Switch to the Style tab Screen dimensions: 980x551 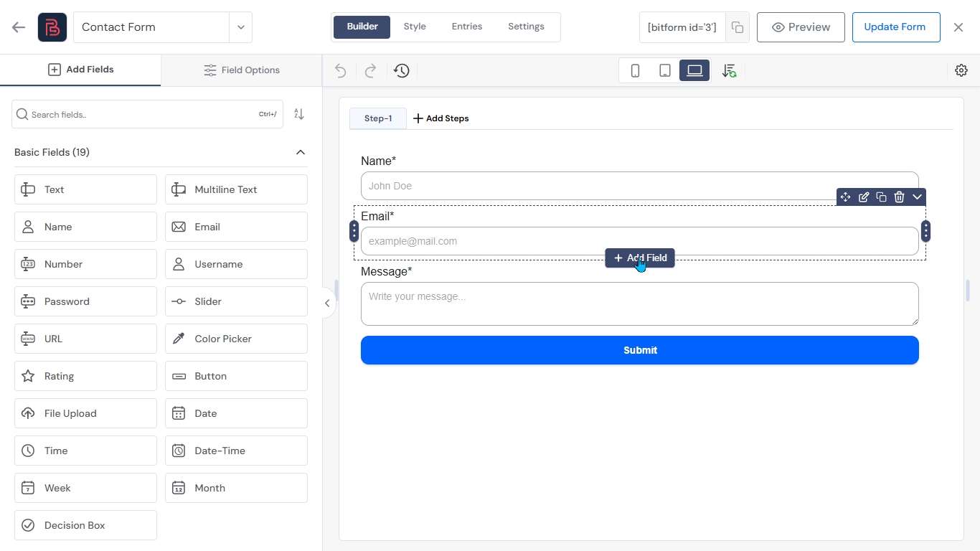[415, 27]
